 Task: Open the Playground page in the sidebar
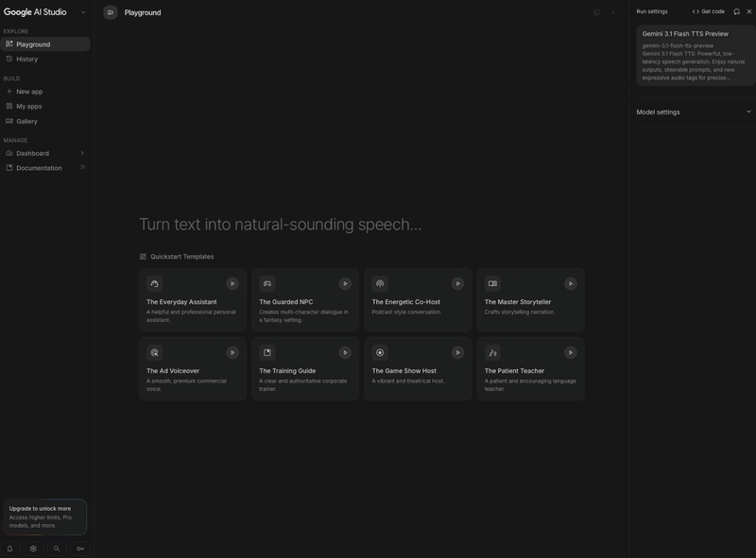click(x=44, y=43)
